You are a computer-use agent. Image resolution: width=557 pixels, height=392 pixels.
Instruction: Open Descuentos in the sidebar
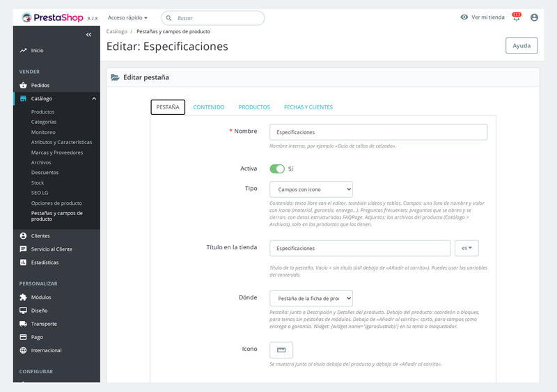tap(45, 173)
